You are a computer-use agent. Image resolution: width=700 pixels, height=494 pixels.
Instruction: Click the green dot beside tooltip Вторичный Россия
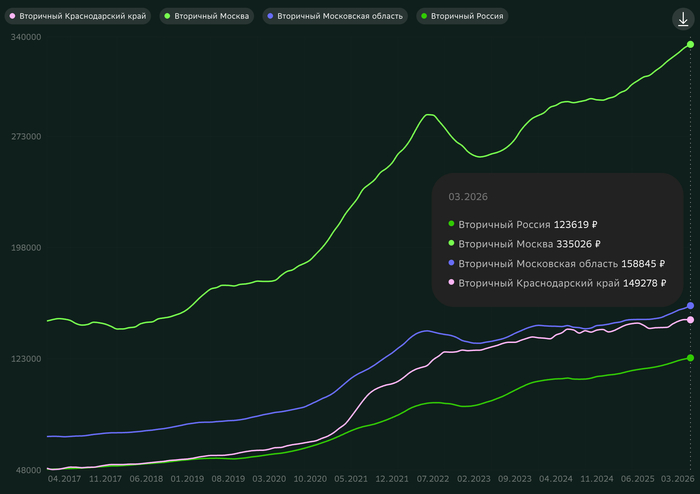pyautogui.click(x=452, y=224)
